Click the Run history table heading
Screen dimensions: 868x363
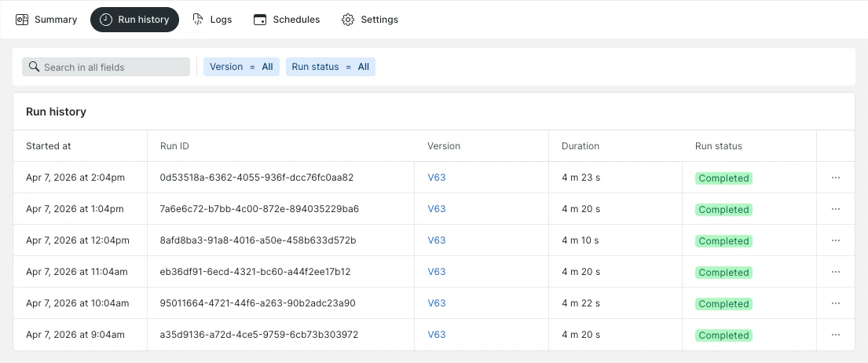[56, 112]
